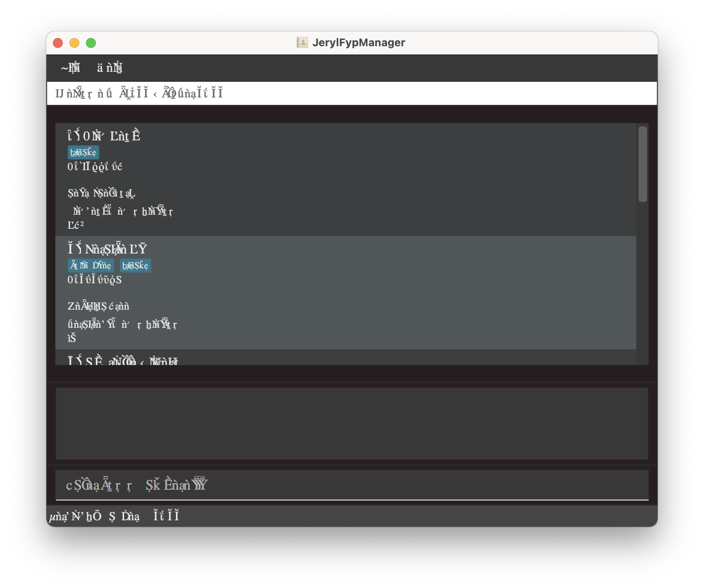Click the right-hand tag on second card
This screenshot has height=588, width=704.
(x=135, y=266)
